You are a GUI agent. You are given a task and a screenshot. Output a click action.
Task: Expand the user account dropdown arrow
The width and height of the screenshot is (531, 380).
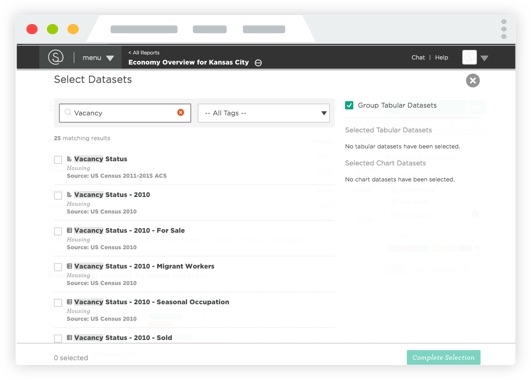[x=485, y=58]
